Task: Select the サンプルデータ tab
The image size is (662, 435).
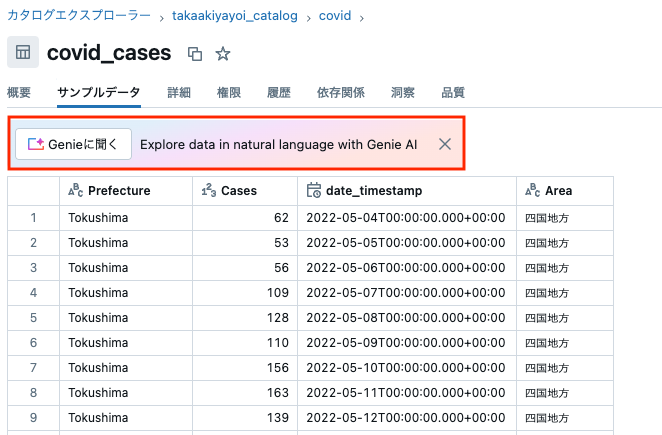Action: point(99,92)
